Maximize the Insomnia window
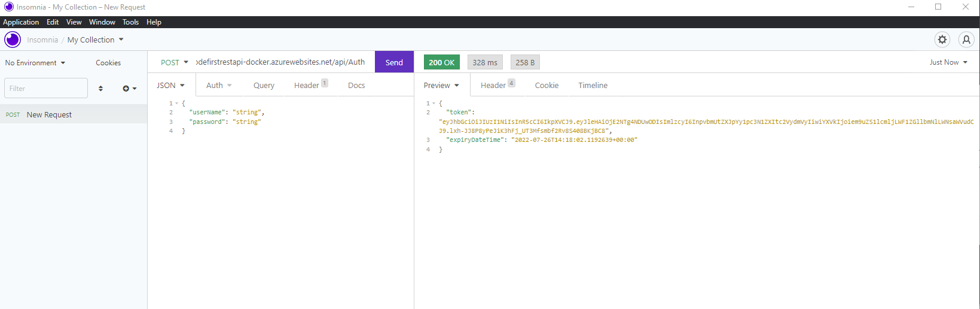 click(938, 7)
